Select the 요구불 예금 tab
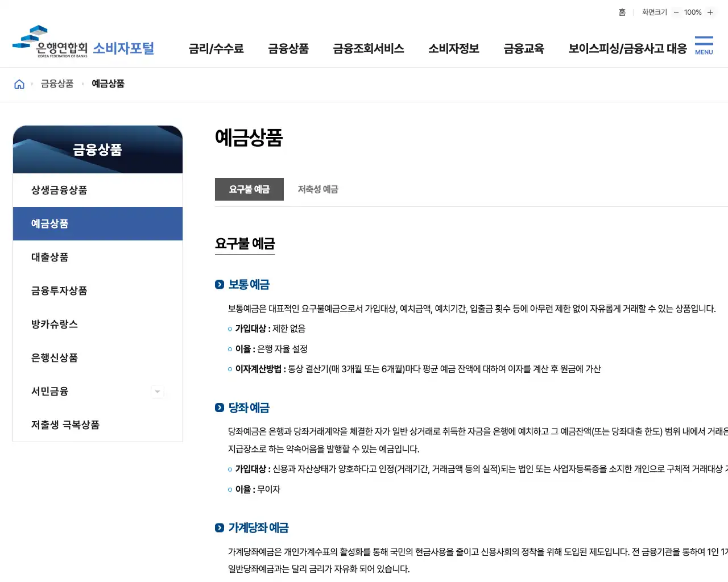This screenshot has height=582, width=728. pos(249,189)
